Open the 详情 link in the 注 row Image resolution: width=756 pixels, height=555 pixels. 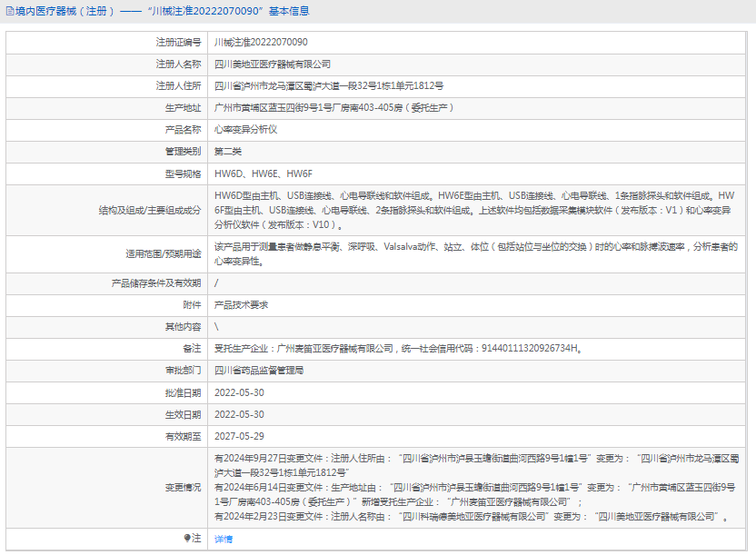tap(224, 539)
